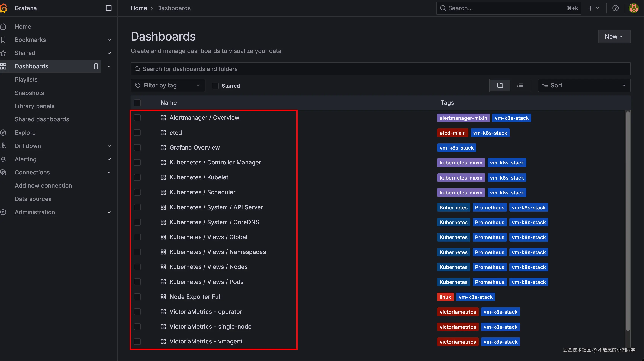Check the select-all checkbox in header
This screenshot has width=644, height=361.
[137, 102]
